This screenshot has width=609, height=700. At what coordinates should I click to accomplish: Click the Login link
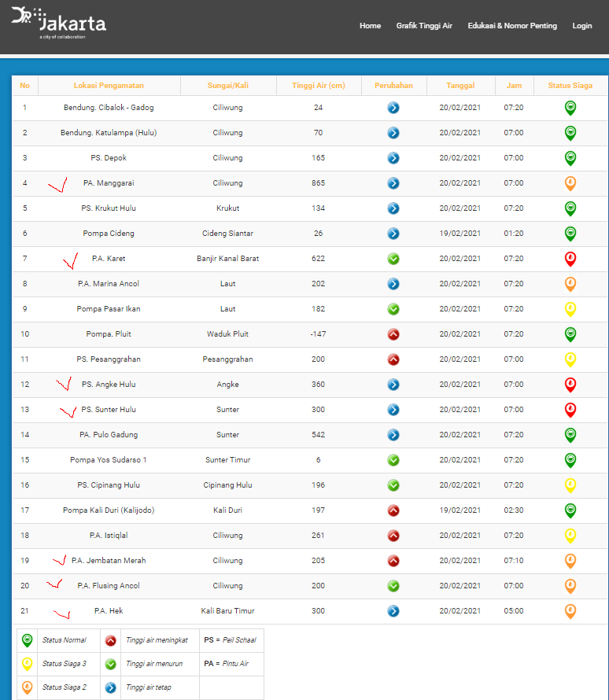(x=582, y=26)
